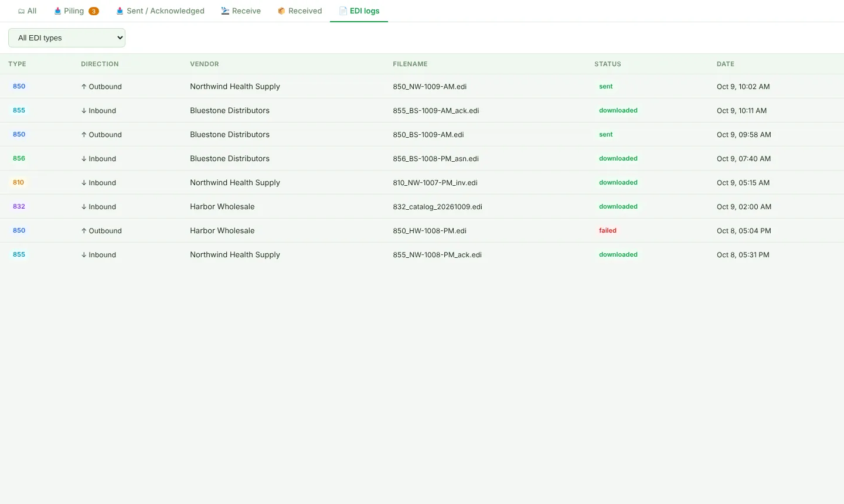This screenshot has width=844, height=504.
Task: Click the failed status on 850_HW-1008-PM.edi
Action: 608,230
